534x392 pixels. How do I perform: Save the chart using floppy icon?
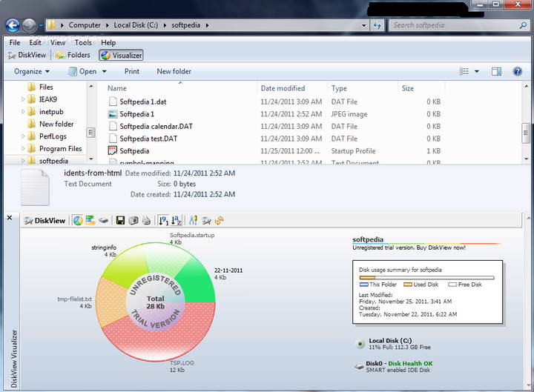[x=120, y=220]
